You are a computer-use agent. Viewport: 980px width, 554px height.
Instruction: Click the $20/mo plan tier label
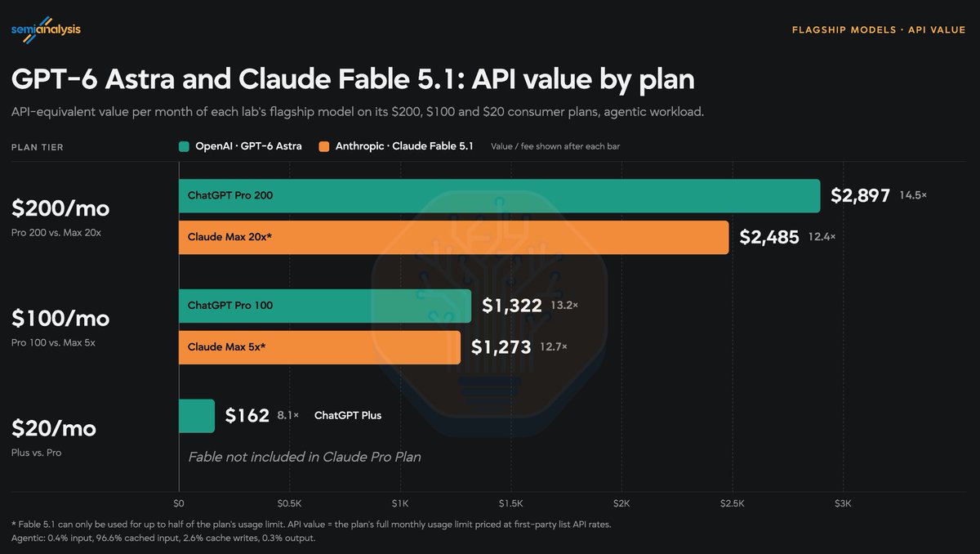tap(53, 428)
